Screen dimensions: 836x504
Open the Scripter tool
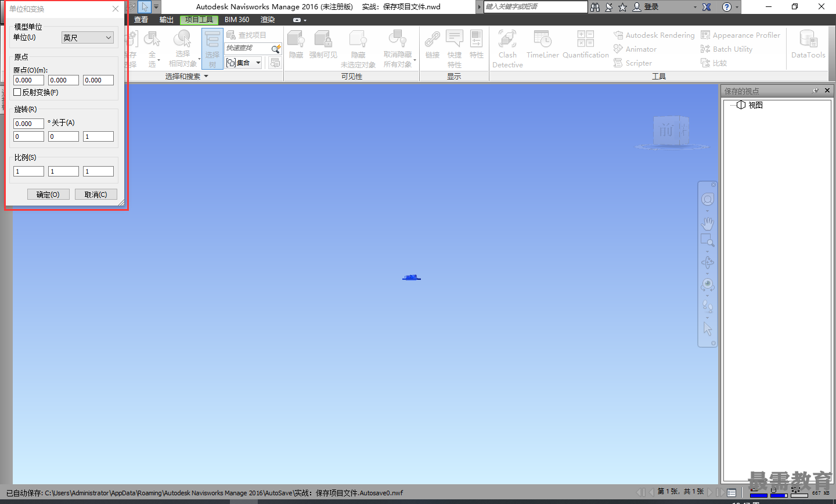633,63
